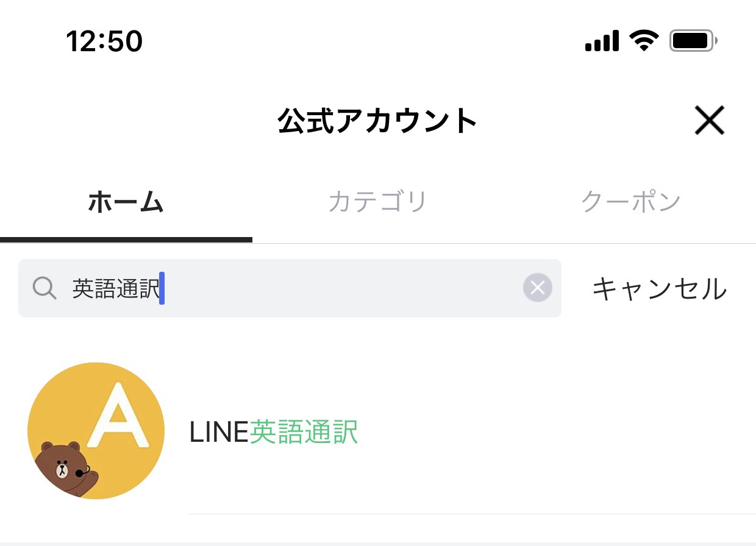
Task: Tap the Wi-Fi status icon
Action: point(644,41)
